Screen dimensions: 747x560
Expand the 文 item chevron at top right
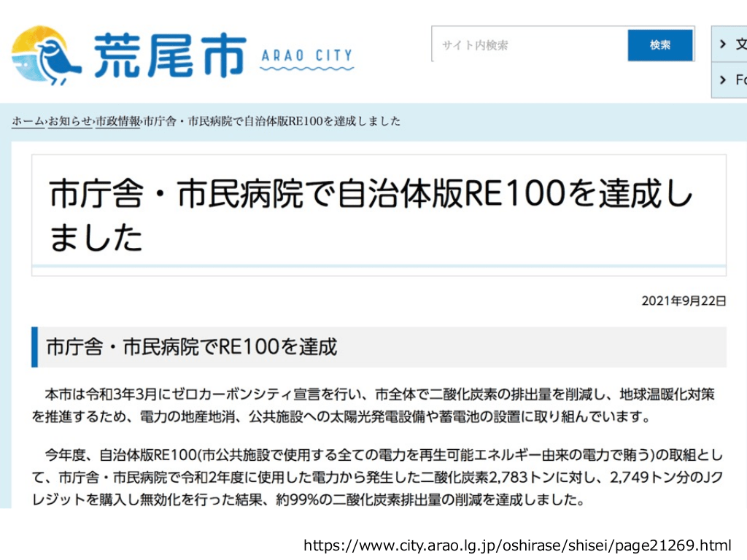[x=722, y=44]
